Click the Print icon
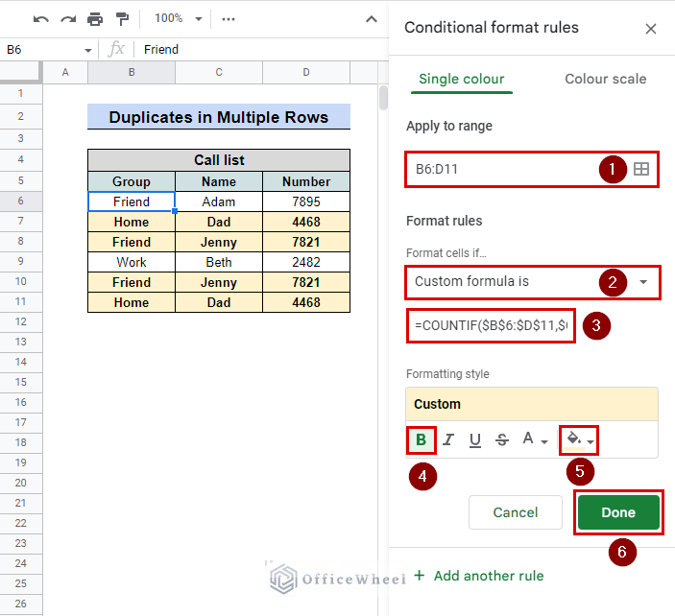This screenshot has height=616, width=675. point(95,18)
